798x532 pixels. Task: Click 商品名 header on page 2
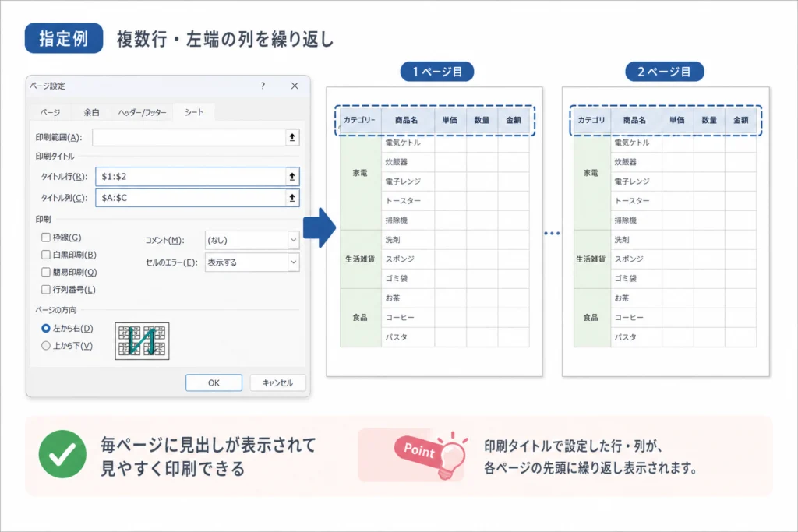(635, 120)
